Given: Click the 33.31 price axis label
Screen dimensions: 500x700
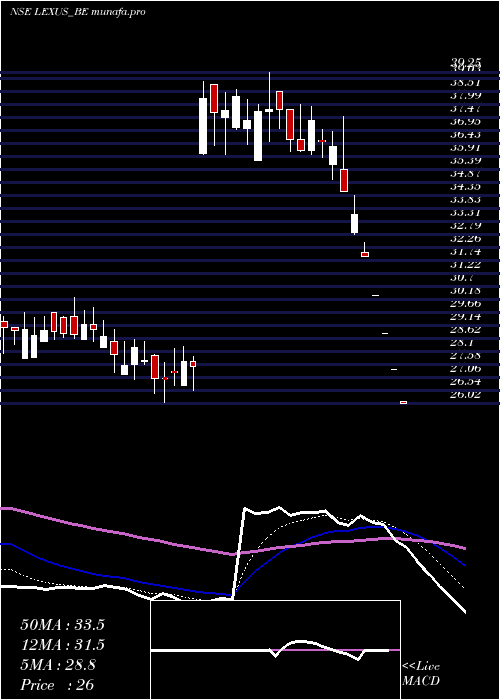Looking at the screenshot, I should click(465, 212).
